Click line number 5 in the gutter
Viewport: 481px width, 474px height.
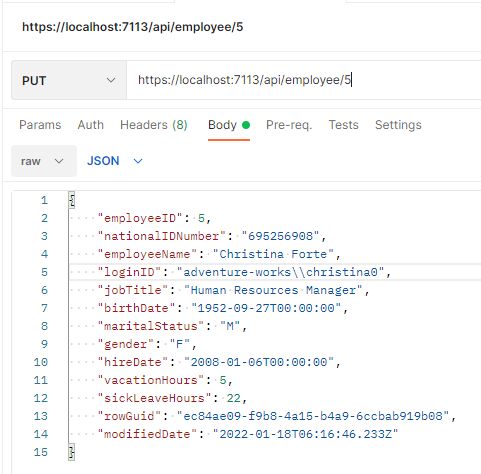(x=44, y=272)
